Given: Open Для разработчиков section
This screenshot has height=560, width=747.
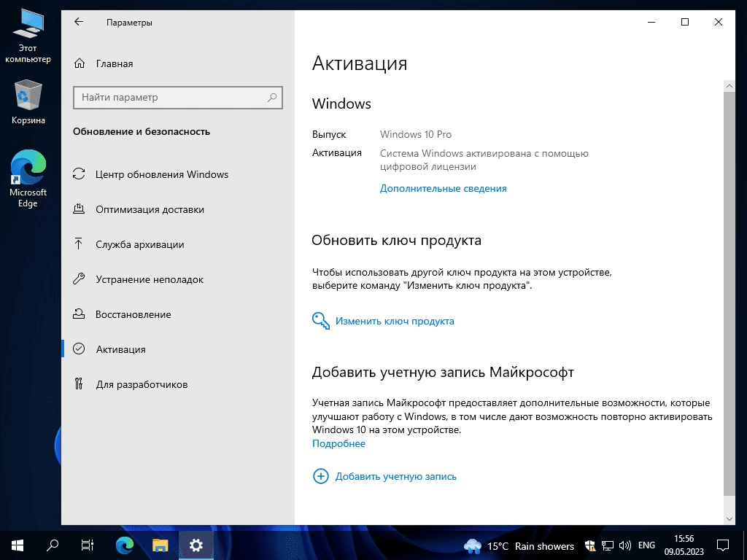Looking at the screenshot, I should (x=142, y=384).
